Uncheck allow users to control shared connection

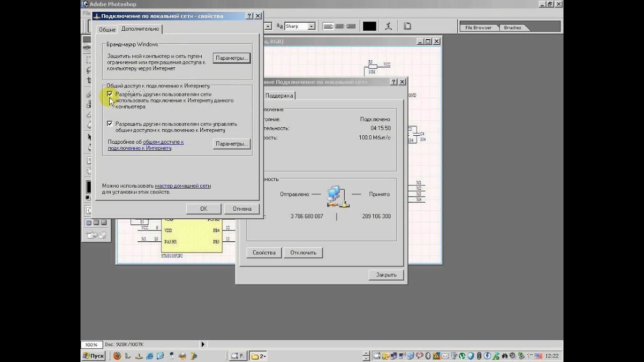pos(110,124)
